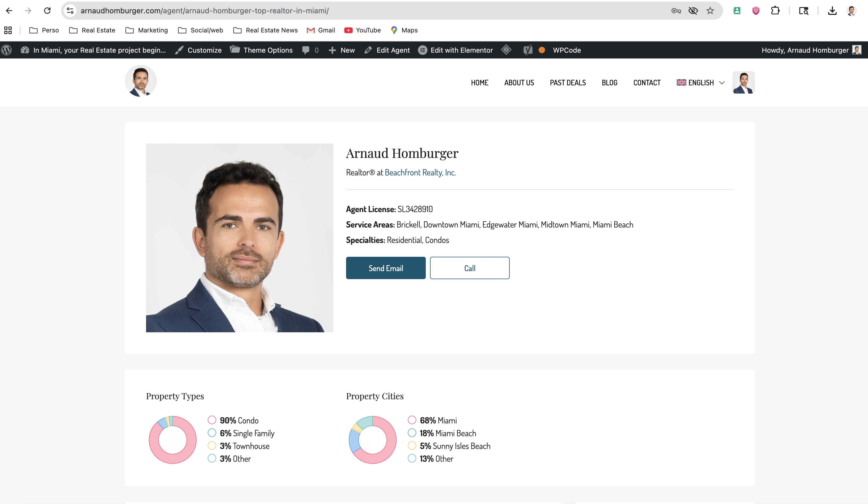Expand the English language dropdown
868x504 pixels.
click(701, 83)
